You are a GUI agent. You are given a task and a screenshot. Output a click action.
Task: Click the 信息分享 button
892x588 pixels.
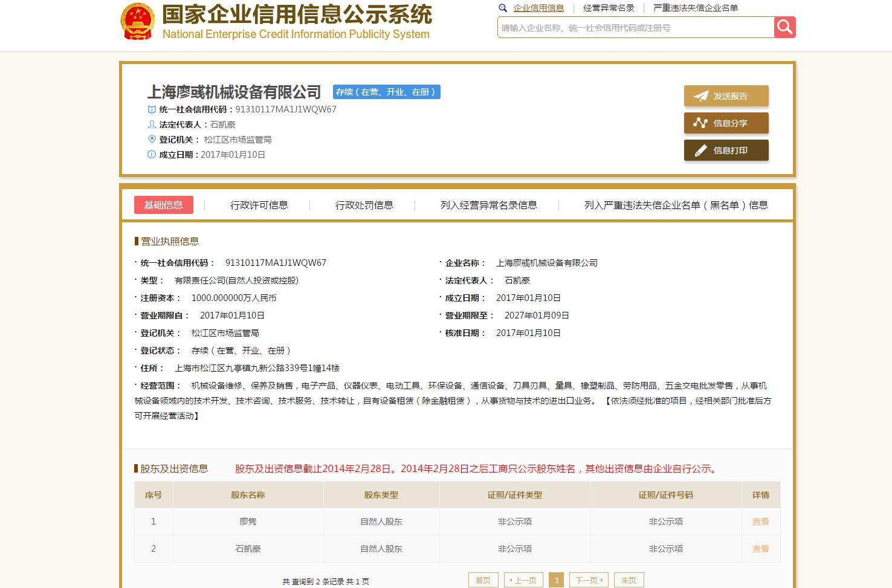(x=726, y=123)
